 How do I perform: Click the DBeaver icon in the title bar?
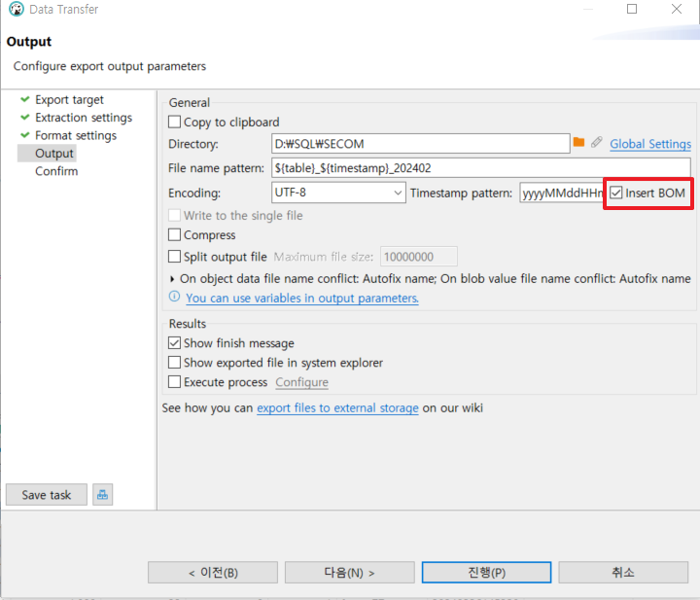point(17,9)
